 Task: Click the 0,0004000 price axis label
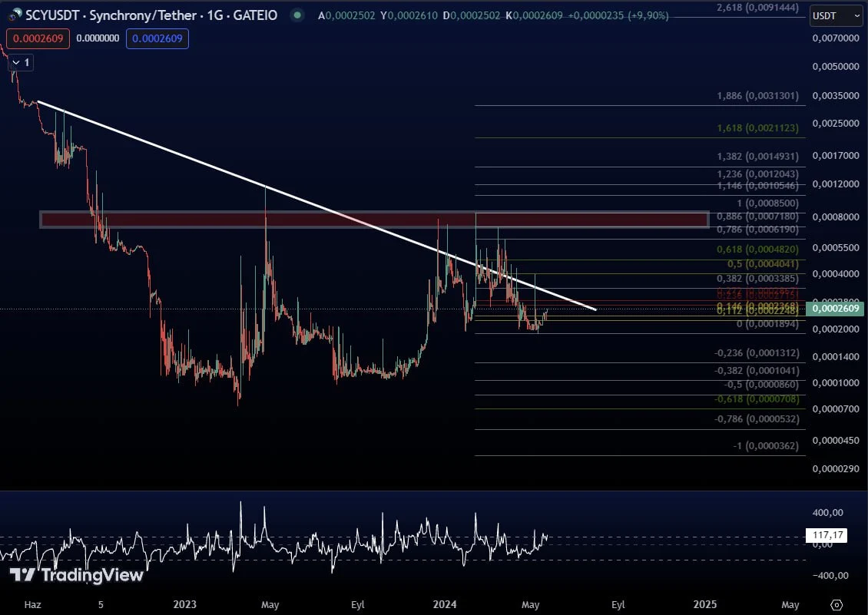[836, 274]
